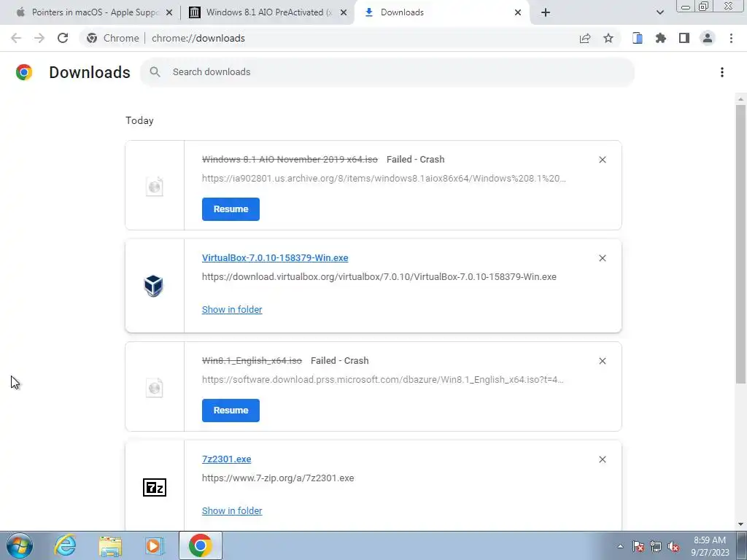
Task: Click the software.download.prss.microsoft.com URL
Action: [x=382, y=379]
